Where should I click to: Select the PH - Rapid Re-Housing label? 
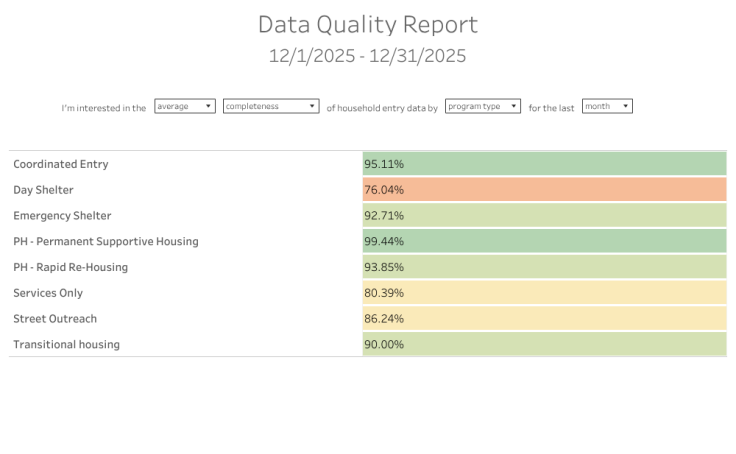coord(71,268)
